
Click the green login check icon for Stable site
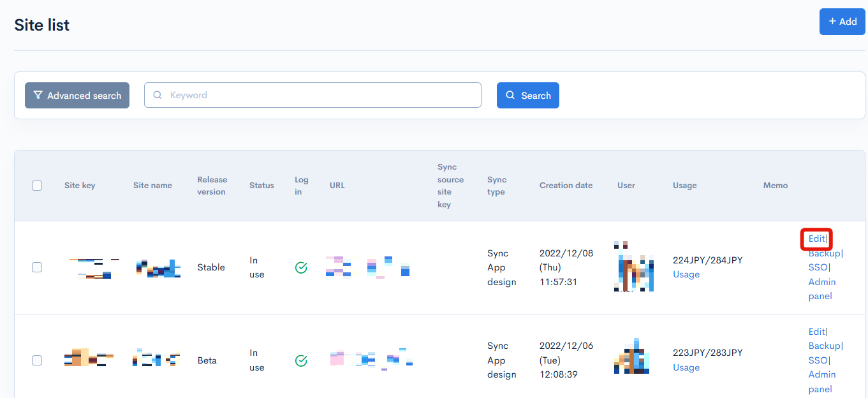(x=301, y=268)
